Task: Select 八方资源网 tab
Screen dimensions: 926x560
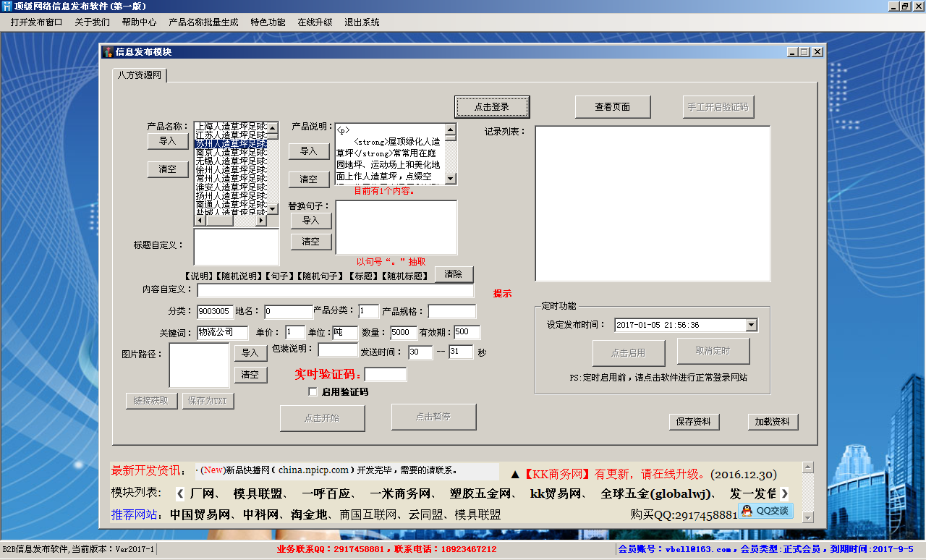Action: click(x=140, y=75)
